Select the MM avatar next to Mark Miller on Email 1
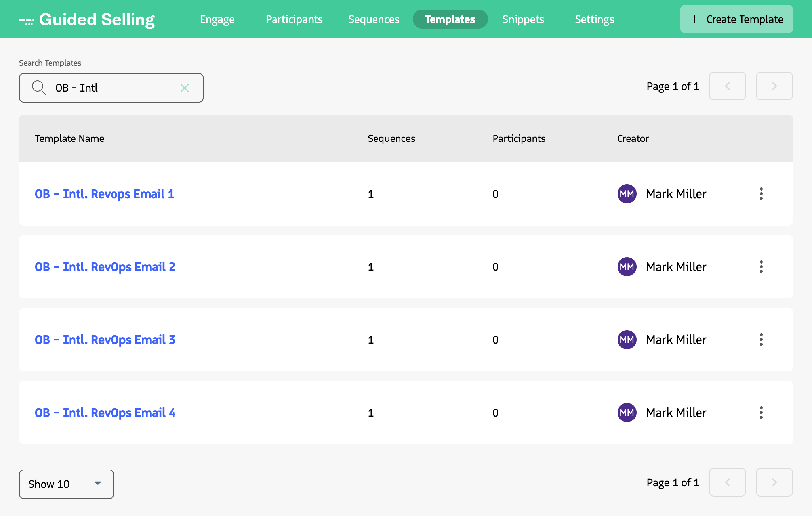 pyautogui.click(x=627, y=194)
